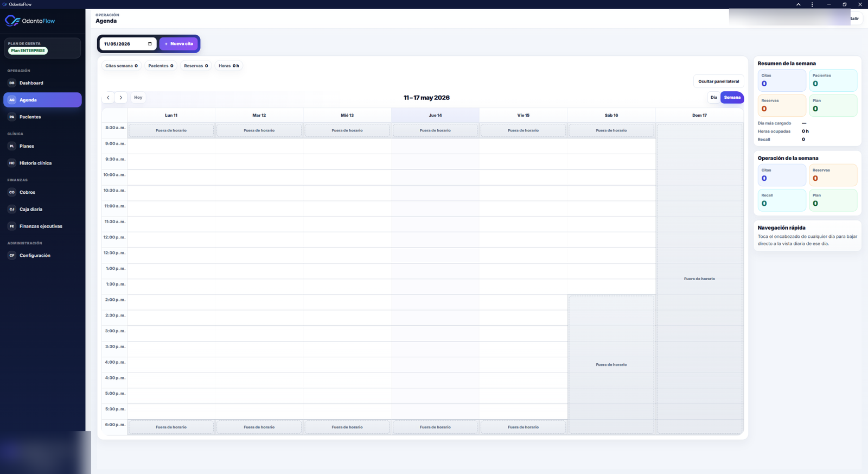Click the 4:00 p. m. time label
This screenshot has width=868, height=474.
(x=115, y=362)
